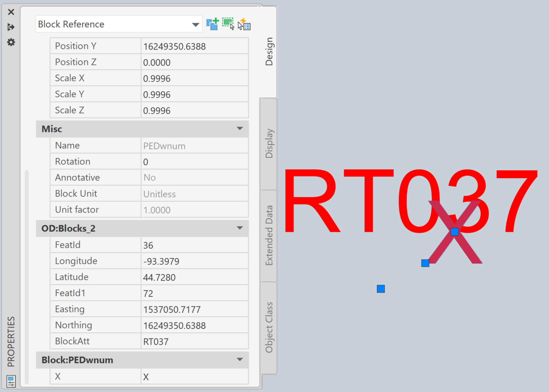
Task: Close the Properties palette
Action: pyautogui.click(x=11, y=12)
